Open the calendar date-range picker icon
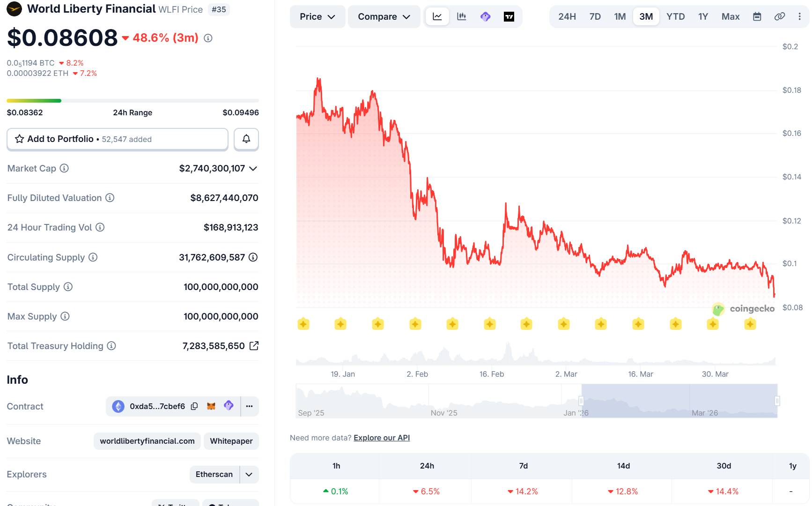This screenshot has width=812, height=506. coord(756,15)
